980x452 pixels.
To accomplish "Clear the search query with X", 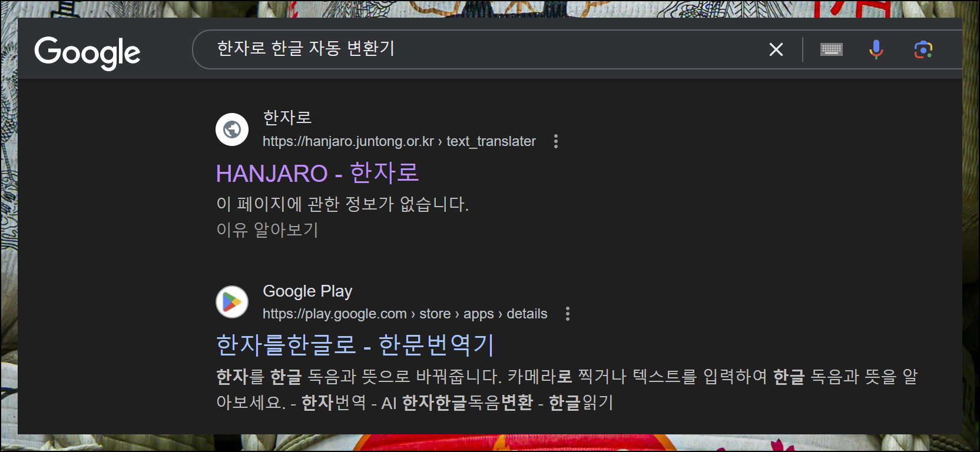I will (776, 49).
